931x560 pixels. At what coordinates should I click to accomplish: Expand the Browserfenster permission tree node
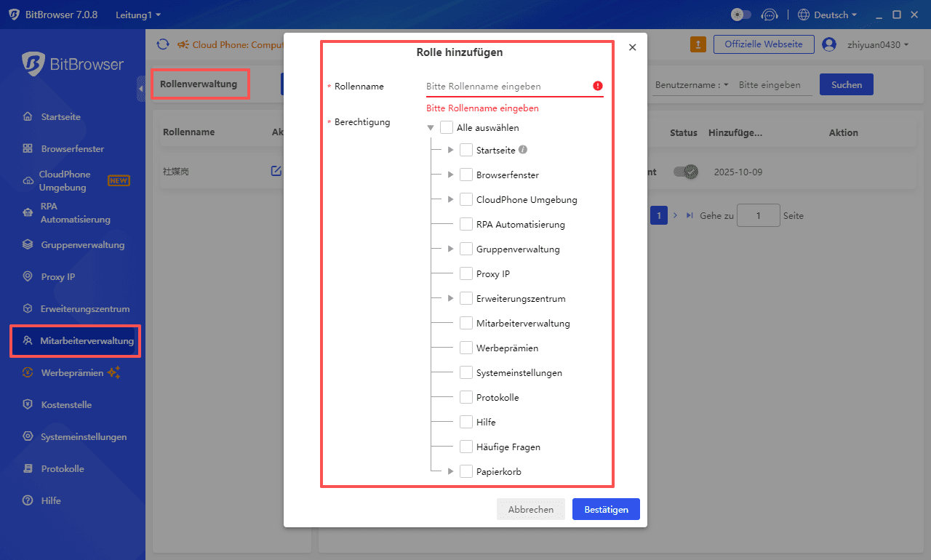(x=449, y=175)
